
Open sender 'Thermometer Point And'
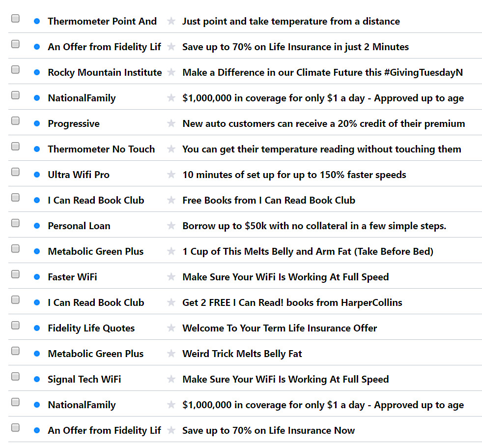click(x=102, y=21)
